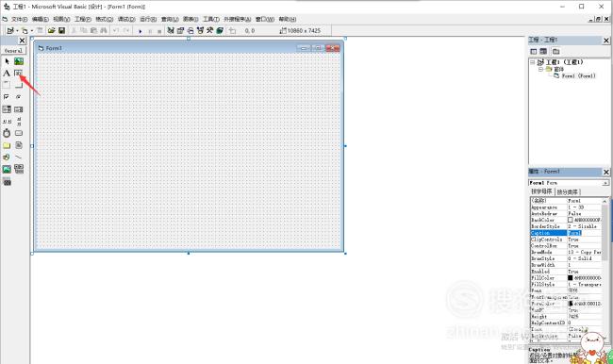Click the End stop button in toolbar
This screenshot has height=364, width=613.
pos(159,31)
